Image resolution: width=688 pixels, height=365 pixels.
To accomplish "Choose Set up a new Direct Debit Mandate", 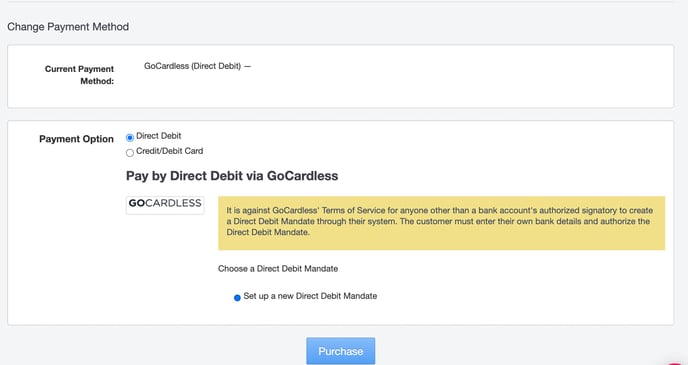I will click(x=237, y=298).
